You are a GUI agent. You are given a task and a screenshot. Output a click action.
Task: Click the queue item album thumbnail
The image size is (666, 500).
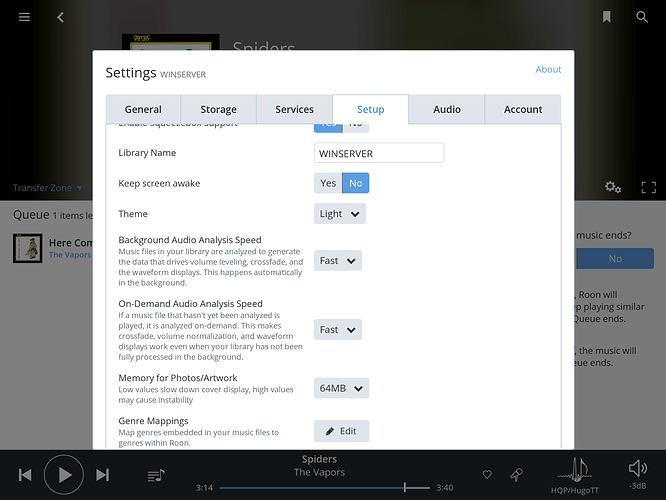pyautogui.click(x=28, y=248)
